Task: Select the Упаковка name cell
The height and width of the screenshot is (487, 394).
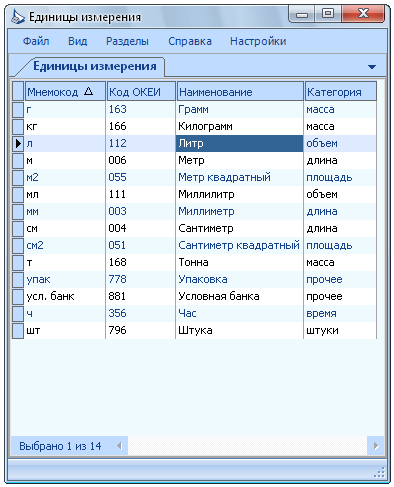Action: pos(240,280)
